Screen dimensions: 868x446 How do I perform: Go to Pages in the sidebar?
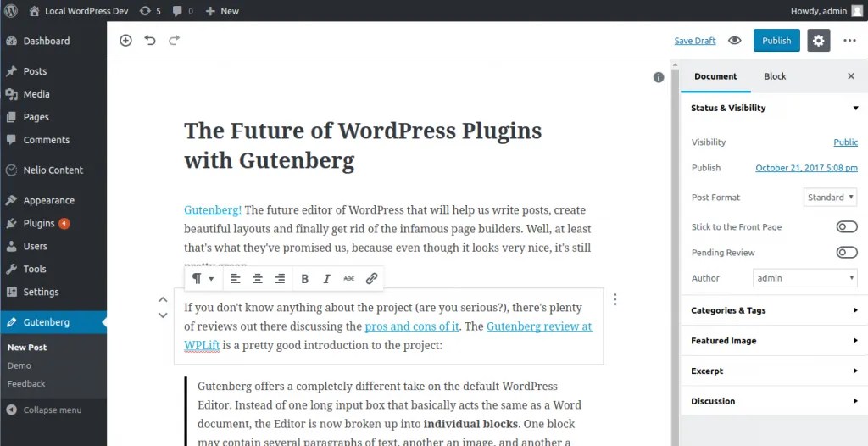[53, 117]
